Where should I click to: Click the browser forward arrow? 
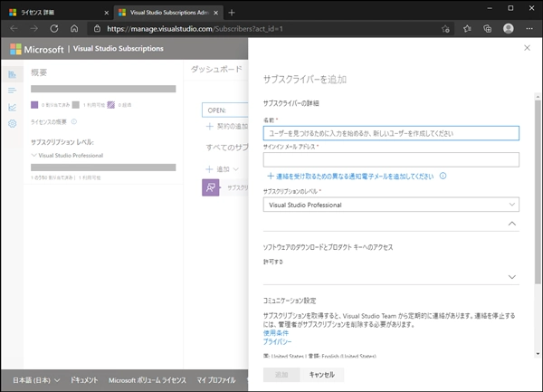34,29
